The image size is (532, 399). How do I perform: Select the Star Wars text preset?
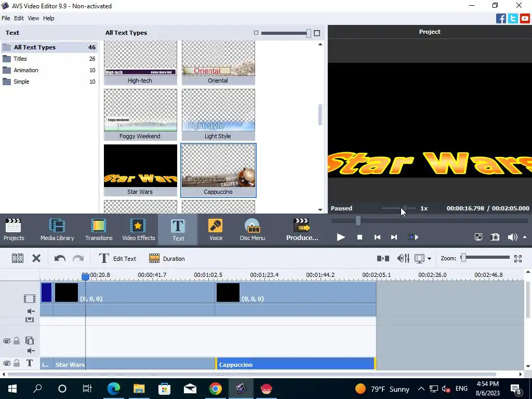[x=140, y=170]
